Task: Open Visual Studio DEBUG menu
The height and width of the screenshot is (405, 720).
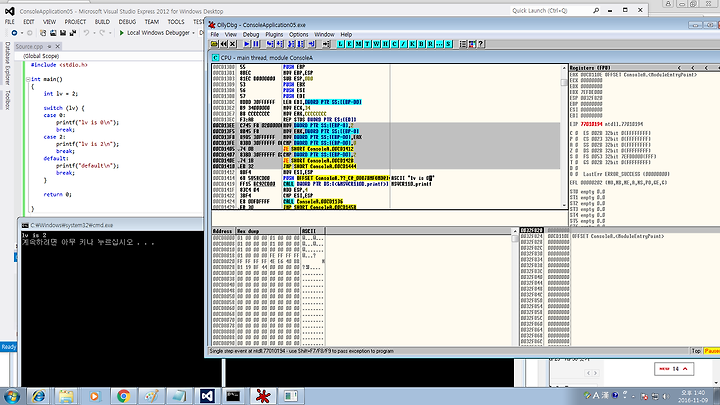Action: (127, 22)
